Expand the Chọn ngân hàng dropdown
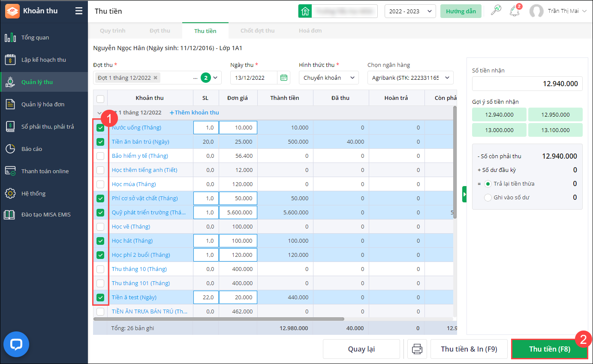Screen dimensions: 593x364 (410, 78)
